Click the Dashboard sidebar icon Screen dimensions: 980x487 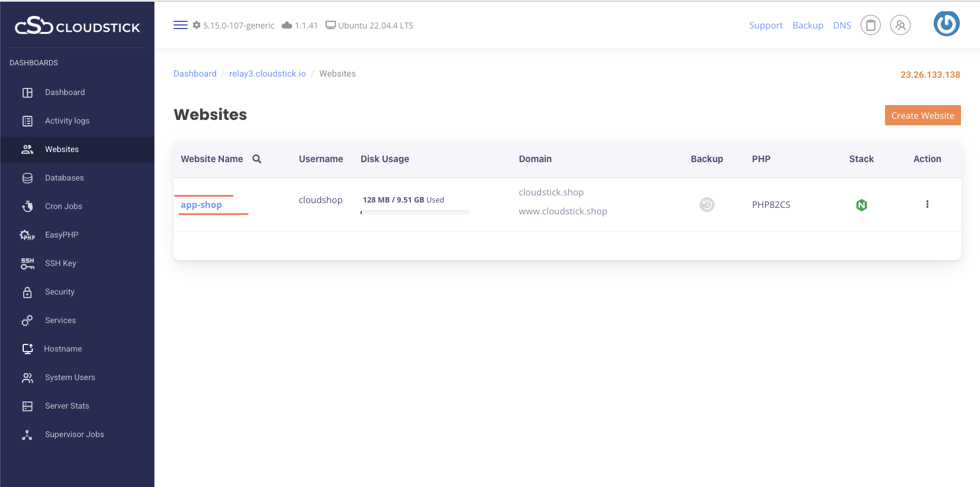[x=27, y=93]
